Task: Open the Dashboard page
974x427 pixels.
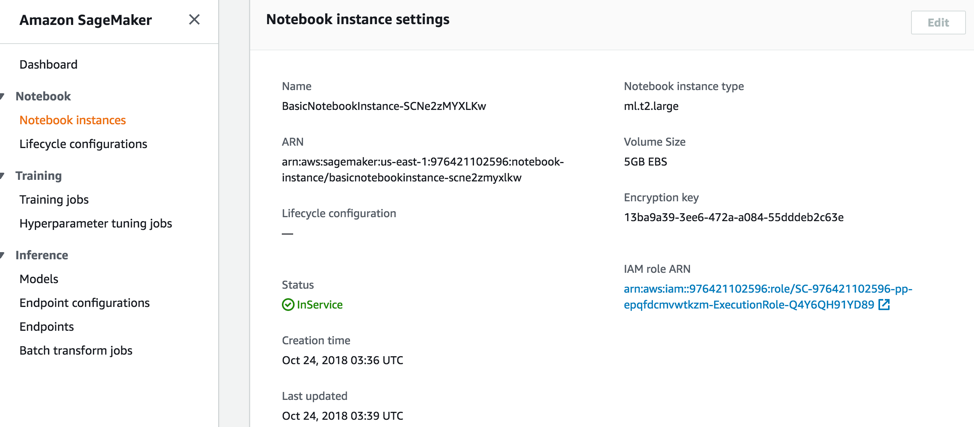Action: coord(48,64)
